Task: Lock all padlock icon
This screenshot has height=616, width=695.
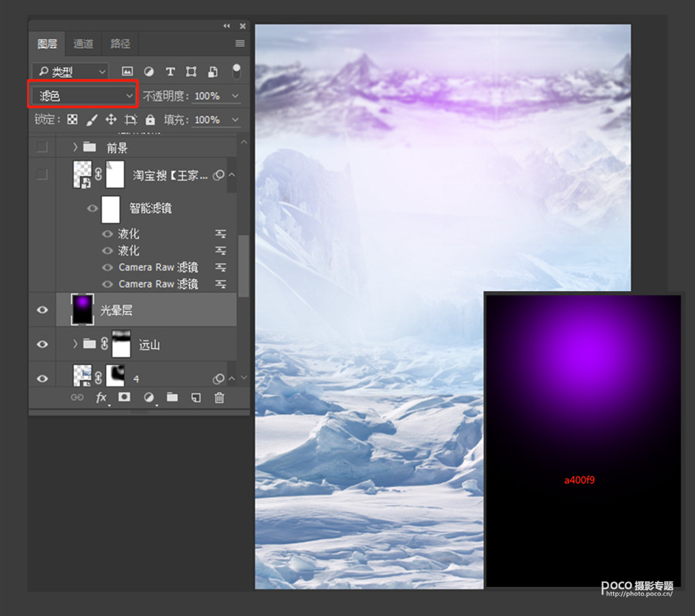Action: (151, 119)
